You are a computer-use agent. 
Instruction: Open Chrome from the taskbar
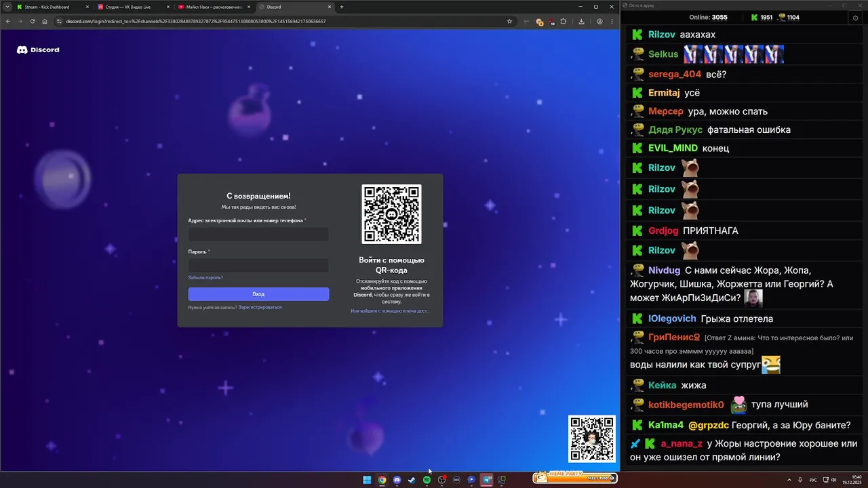[x=382, y=480]
